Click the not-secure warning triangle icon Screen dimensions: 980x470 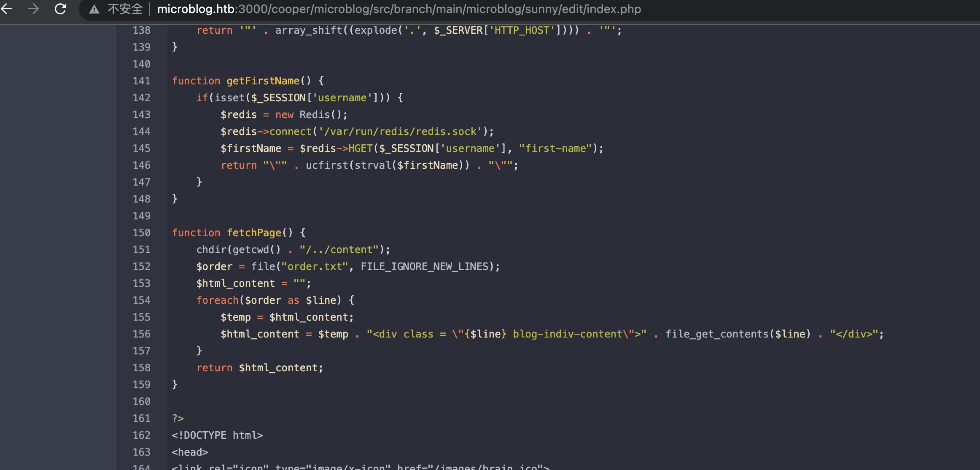point(94,9)
